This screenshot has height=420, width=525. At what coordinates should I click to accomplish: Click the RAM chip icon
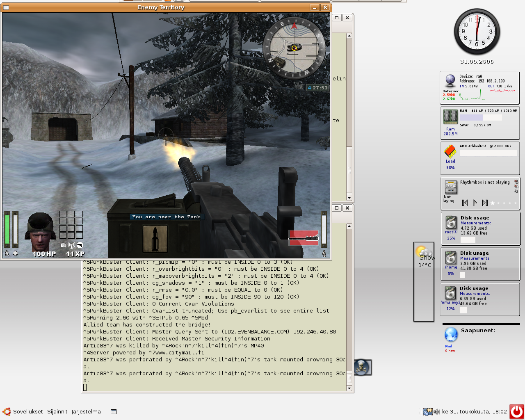[x=450, y=117]
